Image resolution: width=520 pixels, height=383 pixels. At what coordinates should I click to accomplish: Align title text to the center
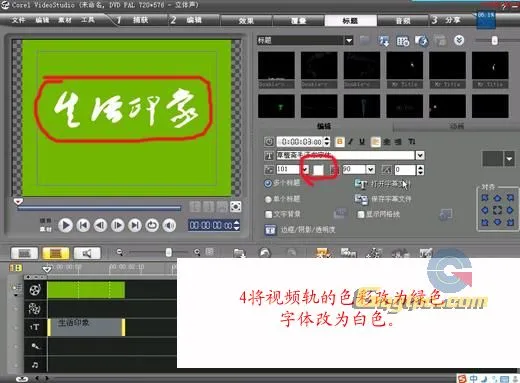pyautogui.click(x=387, y=142)
